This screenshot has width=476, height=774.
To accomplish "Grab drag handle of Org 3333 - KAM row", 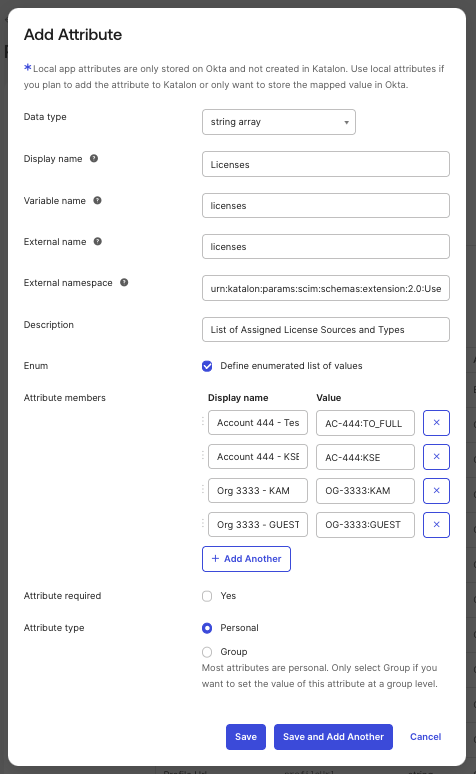I will point(203,489).
